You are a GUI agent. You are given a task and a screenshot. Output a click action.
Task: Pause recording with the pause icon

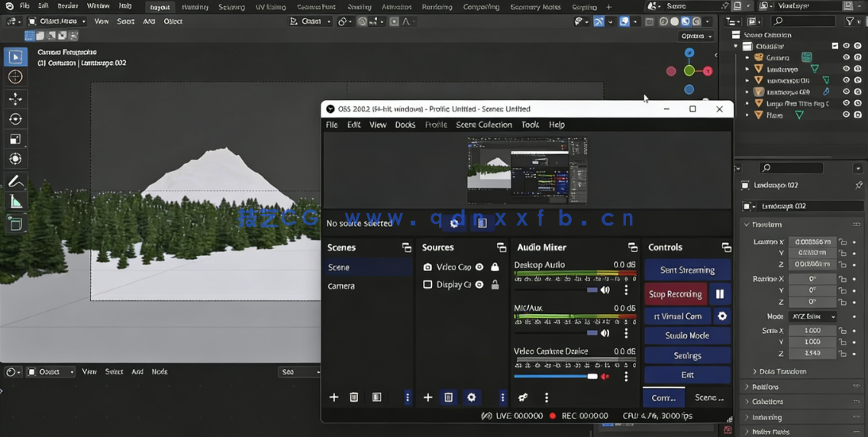point(720,294)
